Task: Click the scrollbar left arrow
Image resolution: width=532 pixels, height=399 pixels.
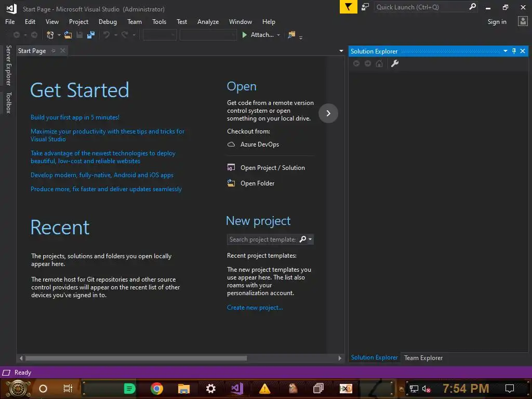Action: (x=21, y=358)
